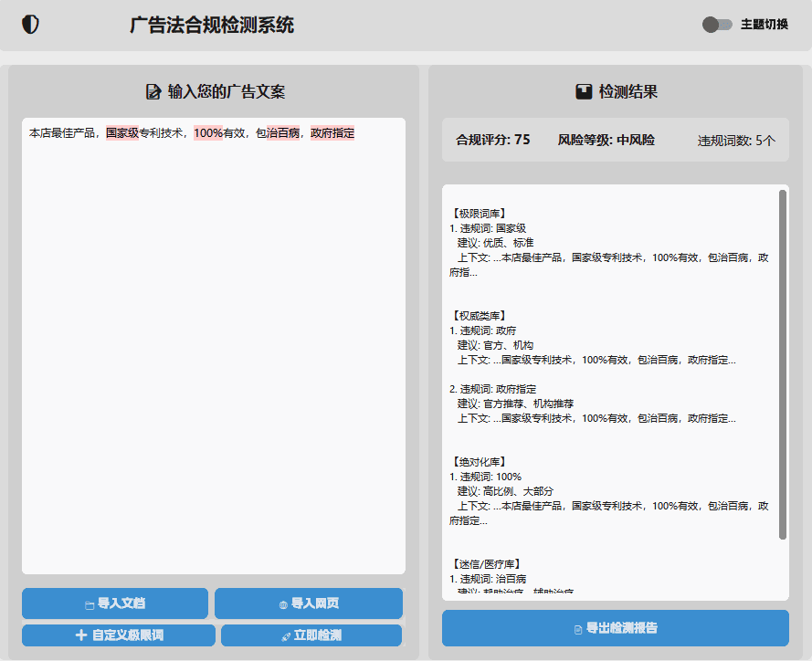
Task: Click the folder icon on 导入文档
Action: (x=90, y=604)
